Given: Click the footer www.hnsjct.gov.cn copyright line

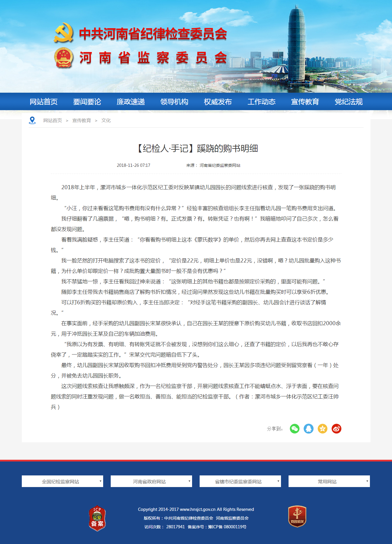Looking at the screenshot, I should pos(196,509).
